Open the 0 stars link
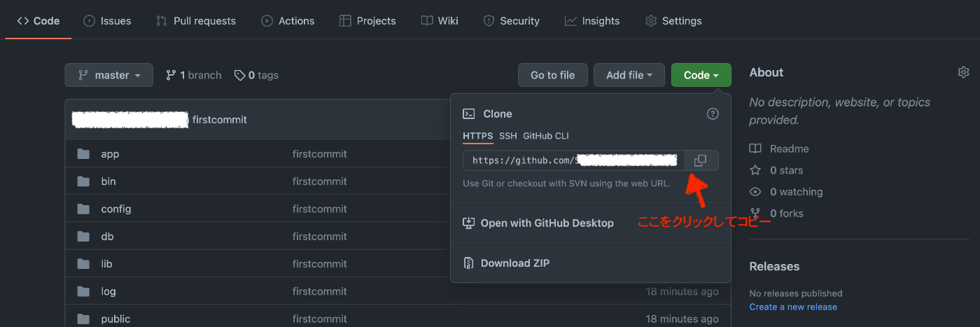This screenshot has height=327, width=980. click(786, 170)
